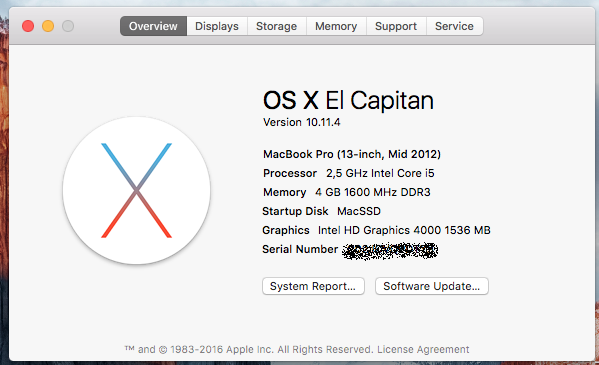The image size is (599, 365).
Task: Select the Memory tab
Action: tap(336, 26)
